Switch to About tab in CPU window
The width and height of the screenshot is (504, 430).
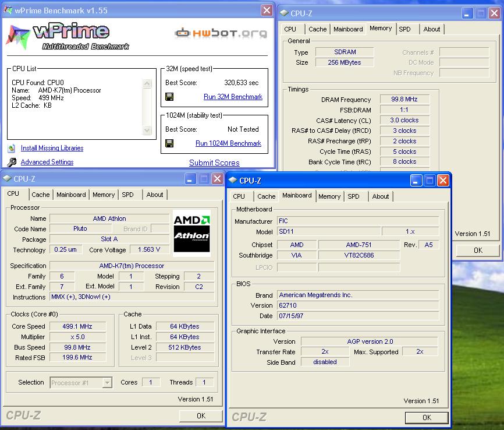click(155, 195)
